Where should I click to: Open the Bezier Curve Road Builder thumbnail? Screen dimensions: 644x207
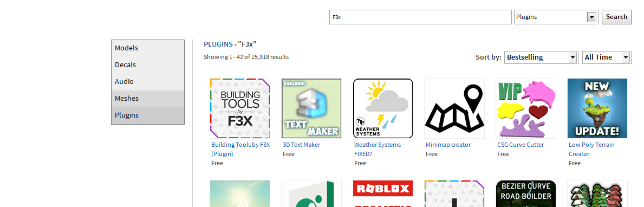pyautogui.click(x=526, y=193)
